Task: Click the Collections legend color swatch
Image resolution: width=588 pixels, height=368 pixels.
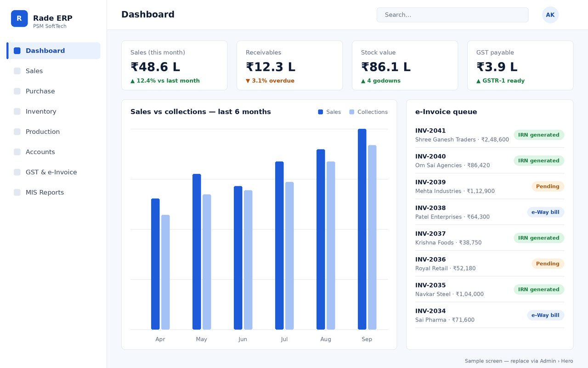Action: point(352,112)
